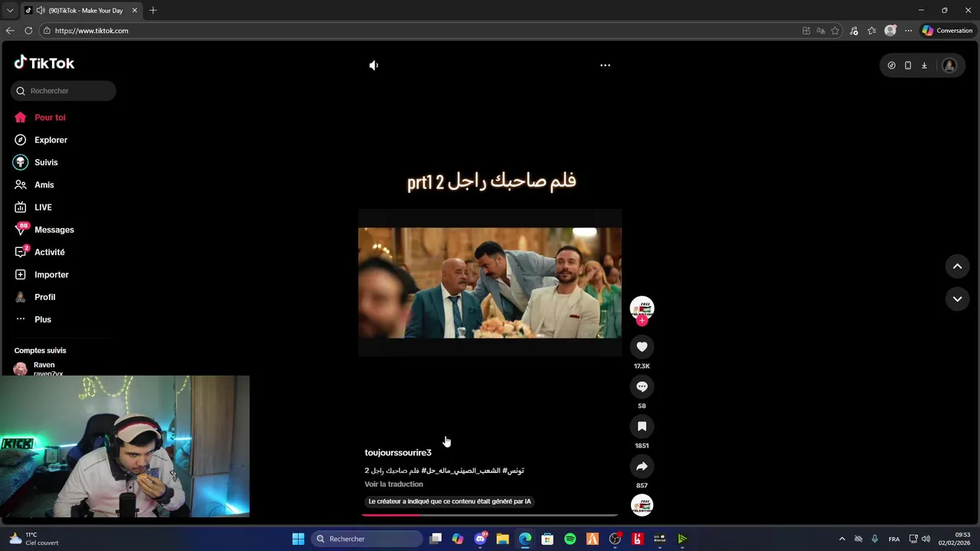Open OBS Studio from the taskbar
Viewport: 980px width, 551px height.
pos(615,539)
